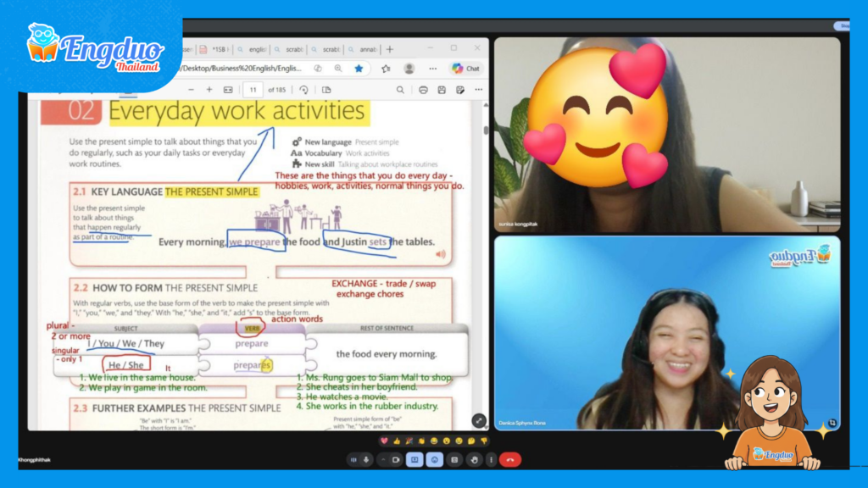
Task: Rotate the PDF page
Action: click(x=303, y=90)
